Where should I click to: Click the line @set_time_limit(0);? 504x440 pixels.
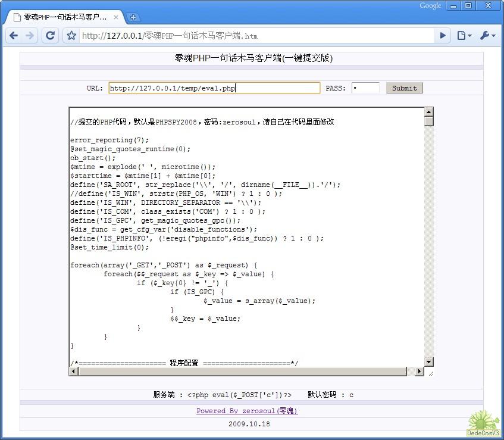coord(109,247)
